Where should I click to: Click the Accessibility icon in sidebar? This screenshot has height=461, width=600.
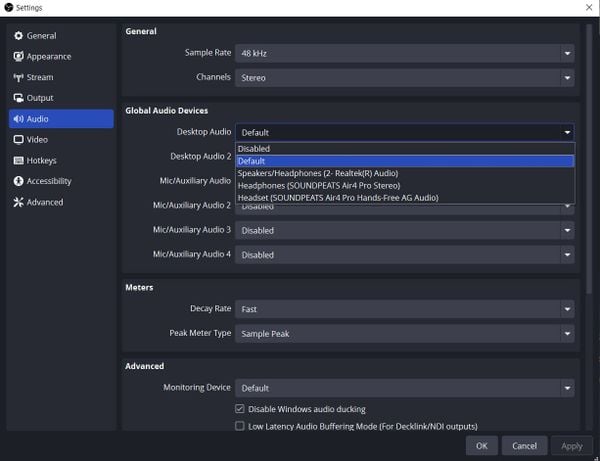[x=18, y=182]
